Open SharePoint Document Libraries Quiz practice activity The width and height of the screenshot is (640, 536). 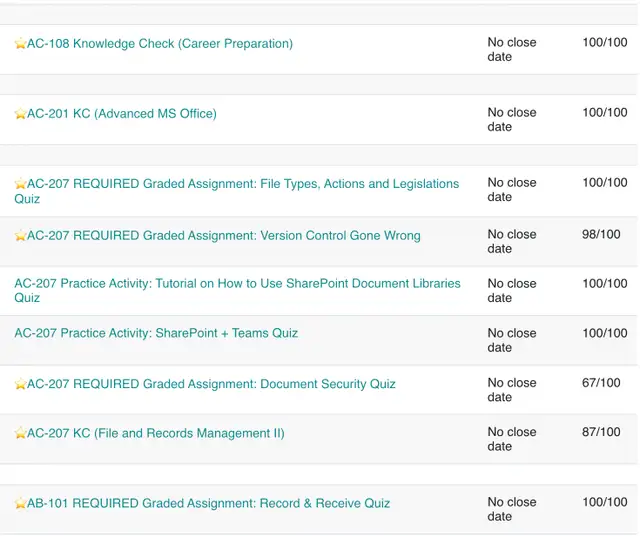pos(238,290)
